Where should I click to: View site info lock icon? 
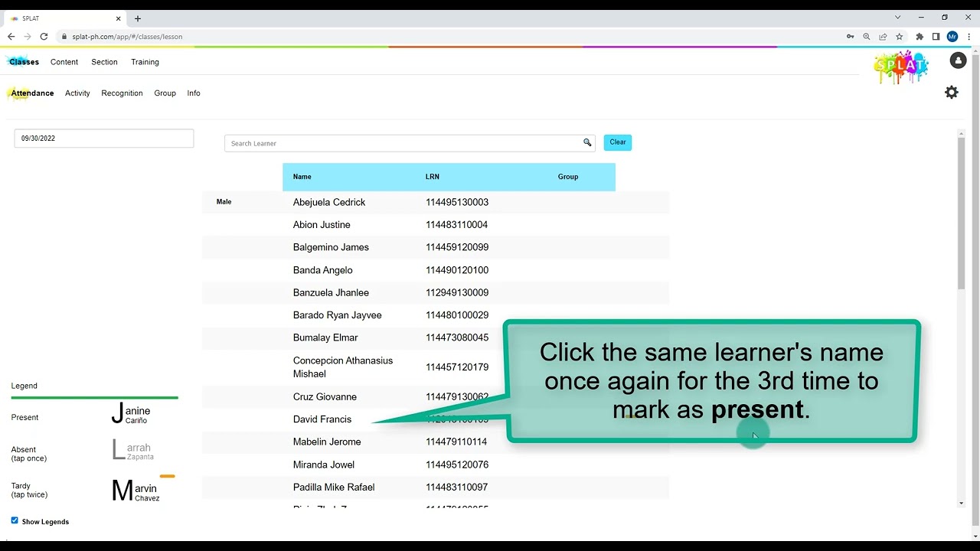[x=64, y=37]
